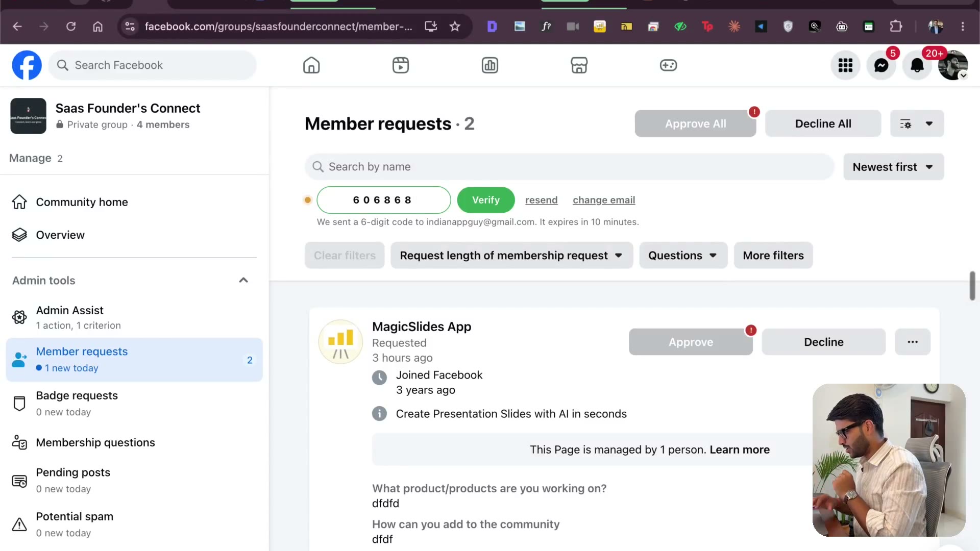View site information in address bar
This screenshot has height=551, width=980.
130,27
